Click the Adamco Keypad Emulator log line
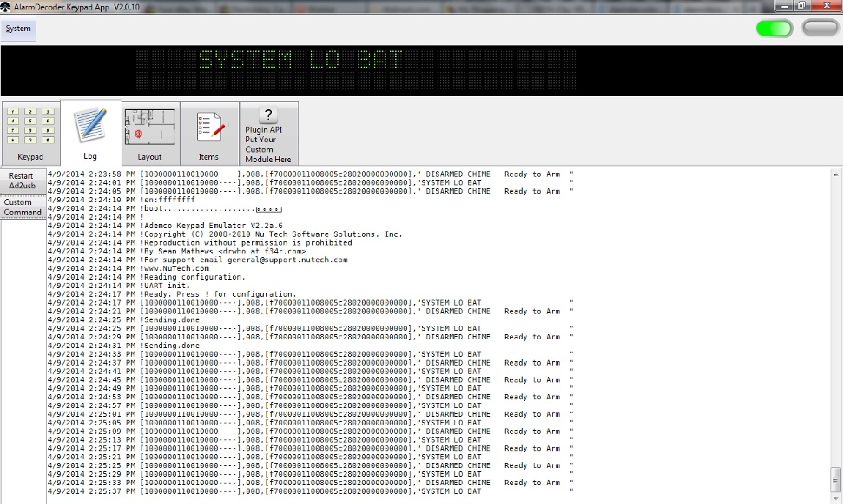This screenshot has width=843, height=504. coord(213,226)
